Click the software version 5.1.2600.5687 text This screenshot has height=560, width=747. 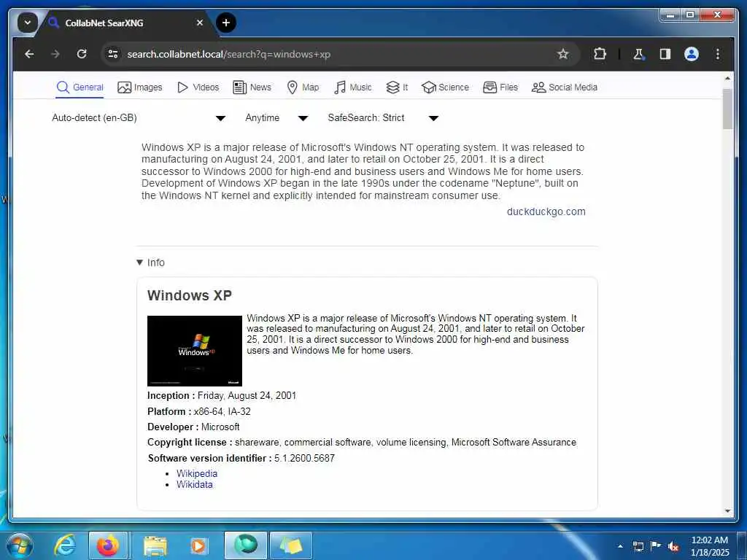click(x=304, y=459)
